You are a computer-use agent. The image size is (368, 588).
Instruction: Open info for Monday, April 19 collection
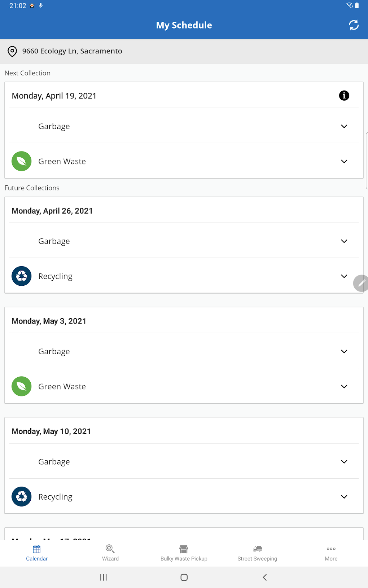[344, 96]
